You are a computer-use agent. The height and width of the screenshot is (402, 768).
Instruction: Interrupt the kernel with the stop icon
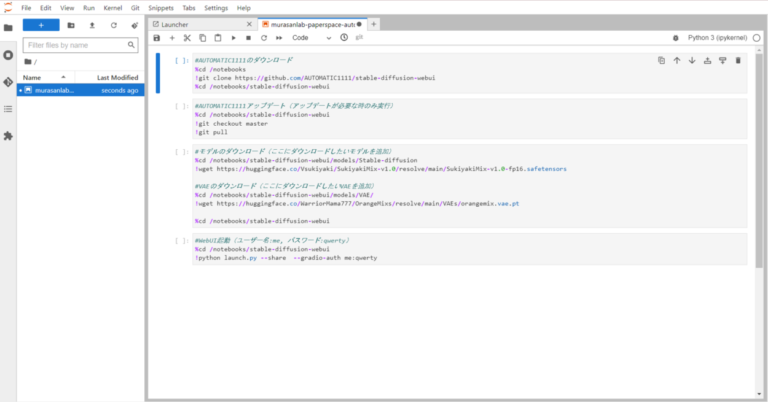(x=248, y=38)
